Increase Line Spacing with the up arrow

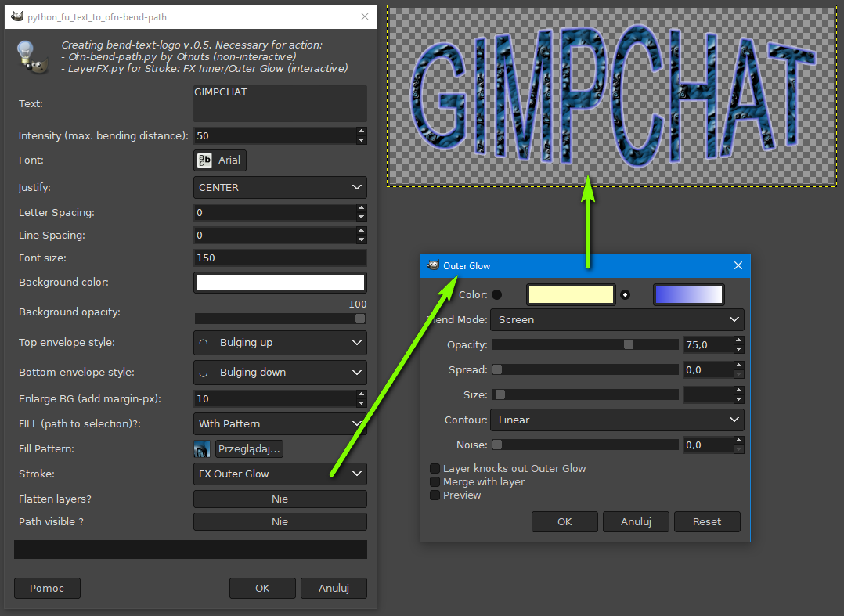(361, 231)
